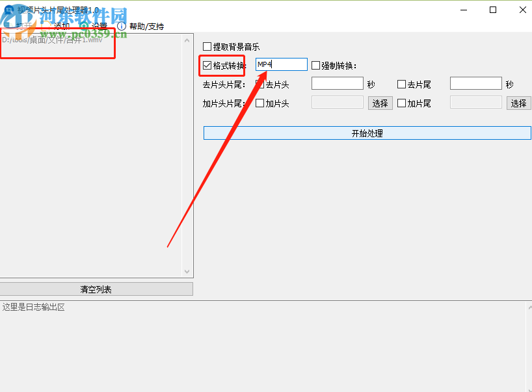Open the 设置 menu

point(99,27)
